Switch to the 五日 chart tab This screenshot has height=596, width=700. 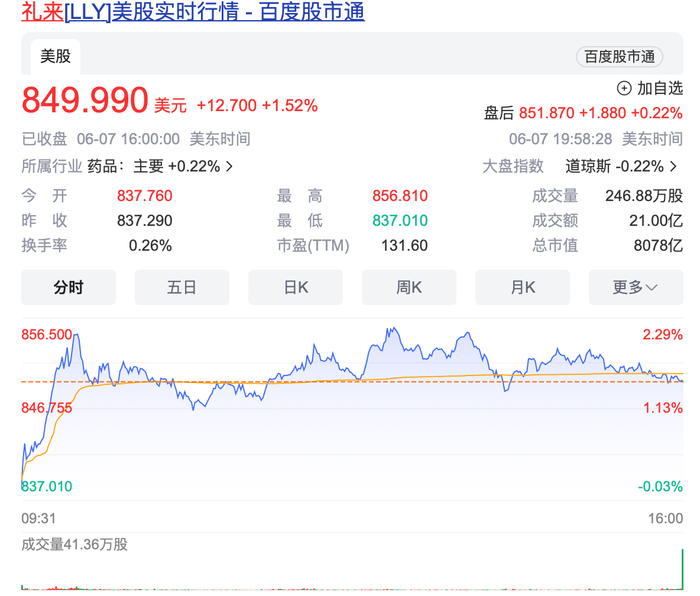(182, 287)
